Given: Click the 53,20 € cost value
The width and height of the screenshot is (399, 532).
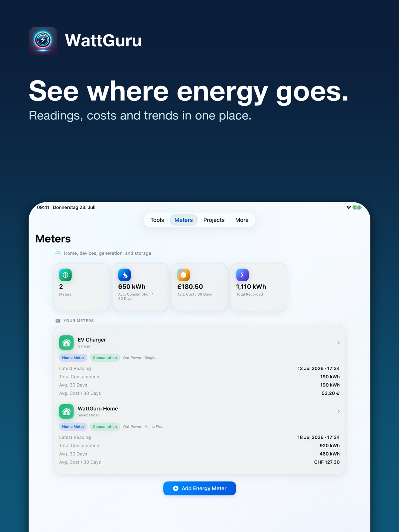Looking at the screenshot, I should [x=331, y=393].
